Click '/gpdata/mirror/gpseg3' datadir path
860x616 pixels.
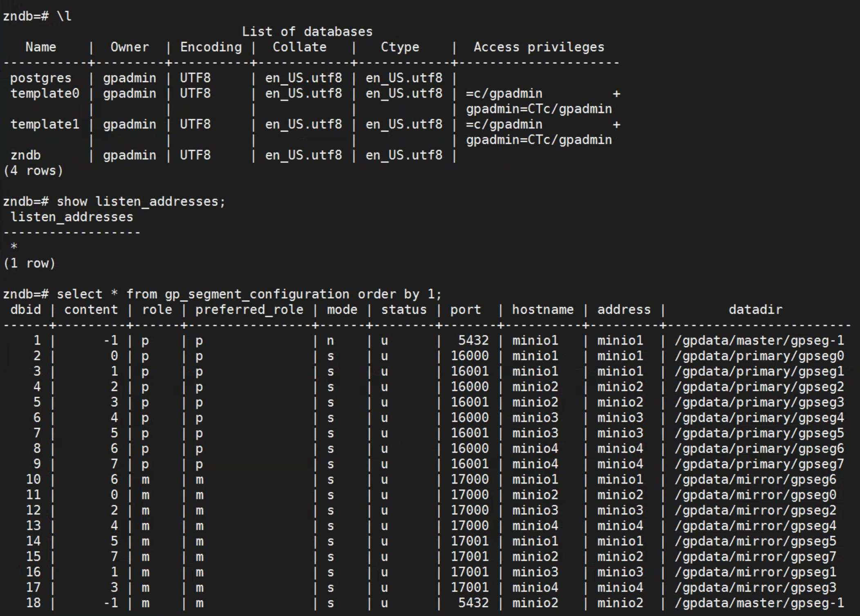click(x=755, y=588)
